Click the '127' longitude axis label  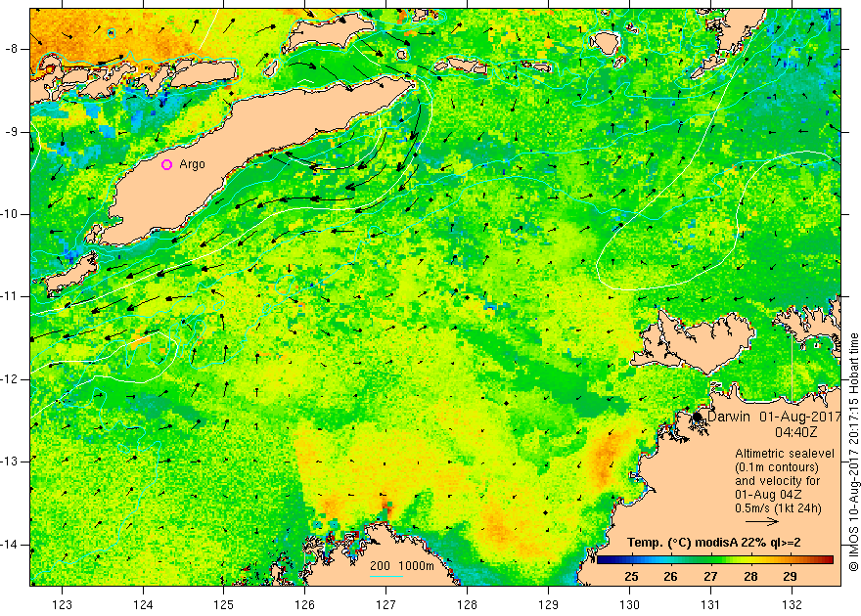pos(386,605)
